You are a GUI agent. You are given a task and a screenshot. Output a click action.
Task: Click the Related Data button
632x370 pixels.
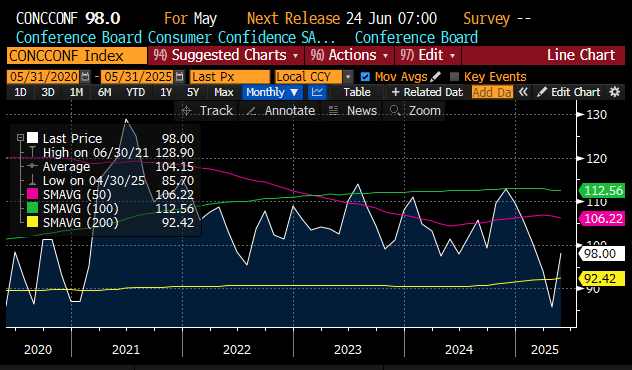point(427,92)
